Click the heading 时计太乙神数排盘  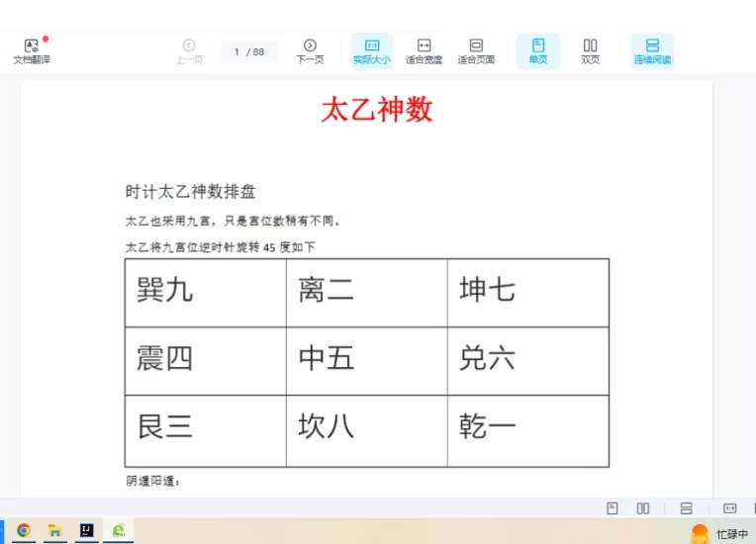190,192
